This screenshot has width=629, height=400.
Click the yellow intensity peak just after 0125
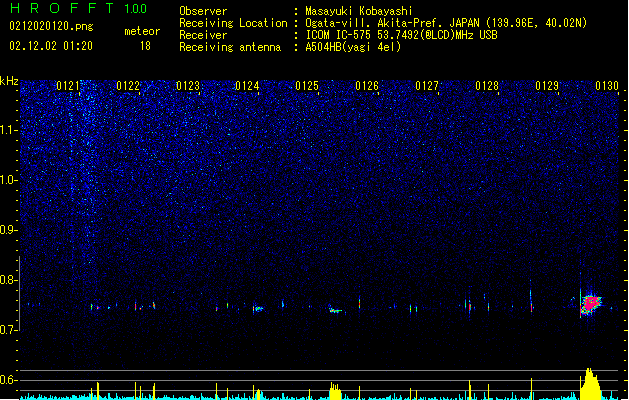pyautogui.click(x=335, y=391)
